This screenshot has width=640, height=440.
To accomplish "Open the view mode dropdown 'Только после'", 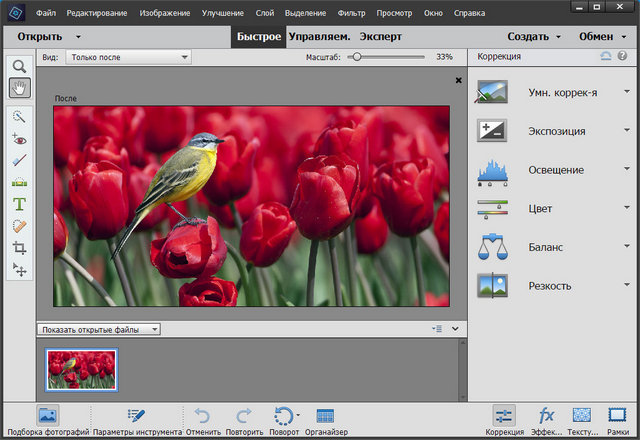I will point(129,57).
